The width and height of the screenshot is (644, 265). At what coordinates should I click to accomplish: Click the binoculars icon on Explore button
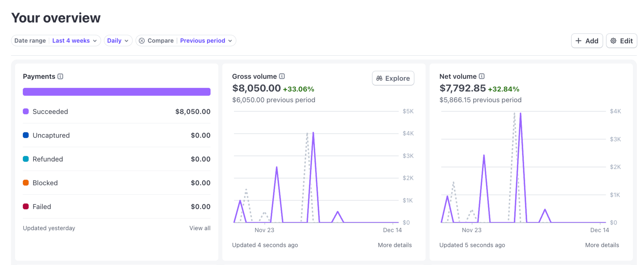click(x=379, y=78)
